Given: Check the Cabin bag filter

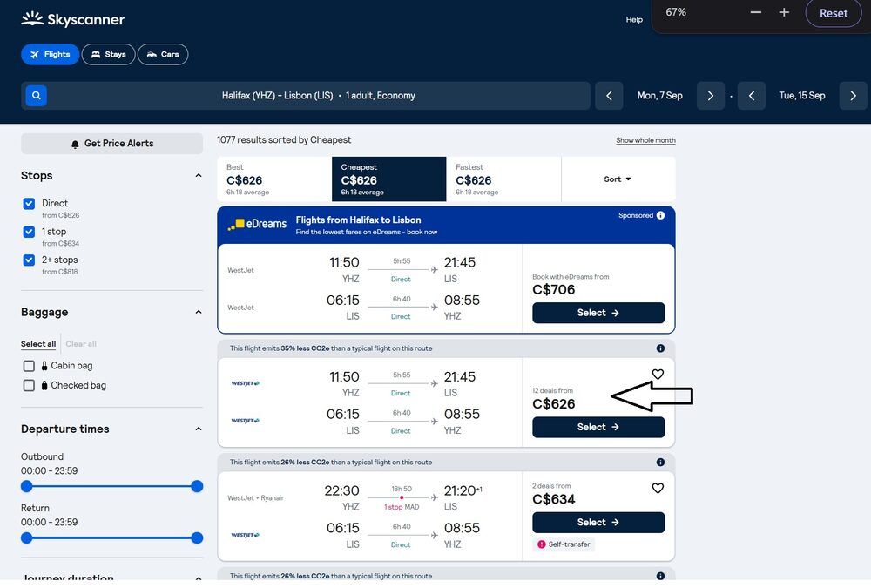Looking at the screenshot, I should [x=29, y=366].
